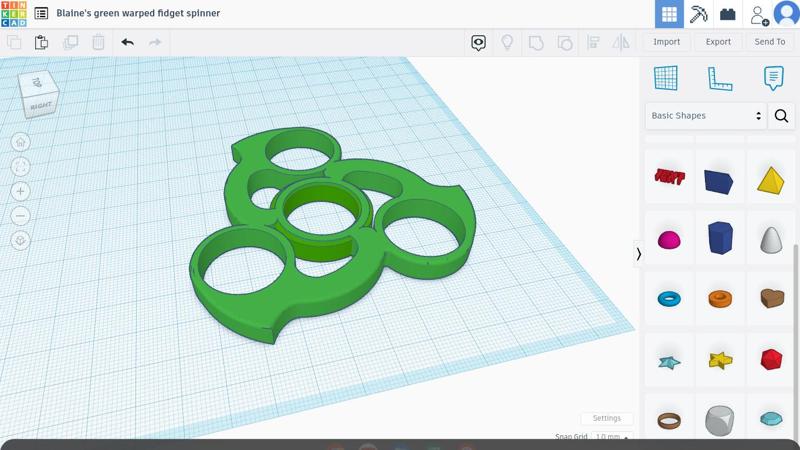Pick the yellow Star shape

720,360
